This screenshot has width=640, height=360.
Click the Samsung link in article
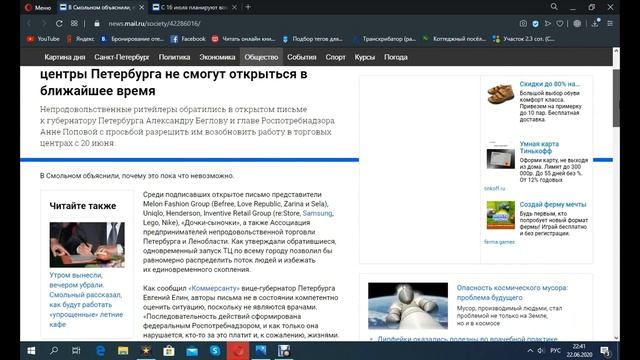[x=317, y=213]
